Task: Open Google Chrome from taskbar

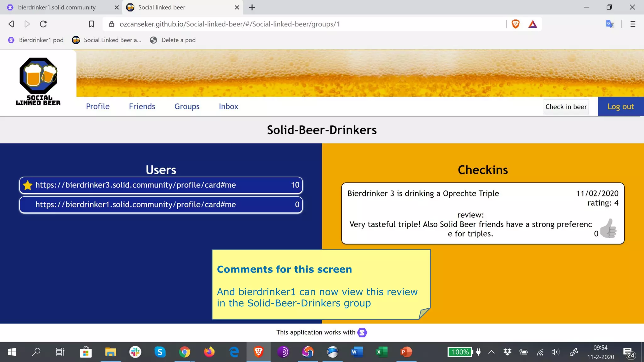Action: (x=185, y=352)
